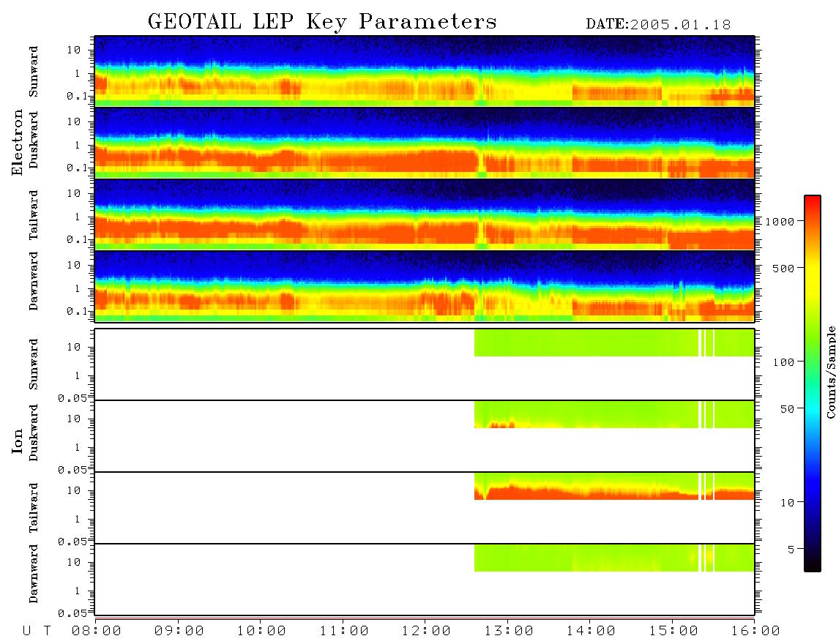Image resolution: width=836 pixels, height=644 pixels.
Task: Click the 09:00 time tick label
Action: tap(179, 631)
